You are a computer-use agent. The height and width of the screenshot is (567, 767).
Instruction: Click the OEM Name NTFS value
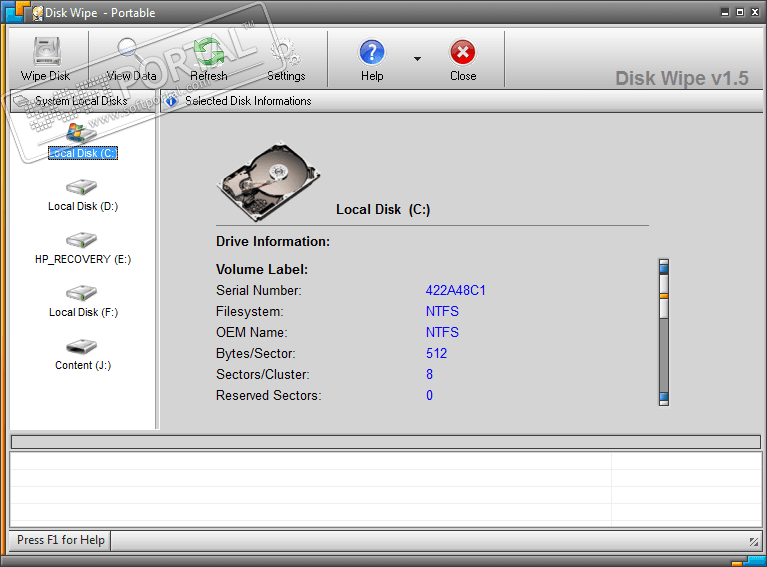[442, 333]
